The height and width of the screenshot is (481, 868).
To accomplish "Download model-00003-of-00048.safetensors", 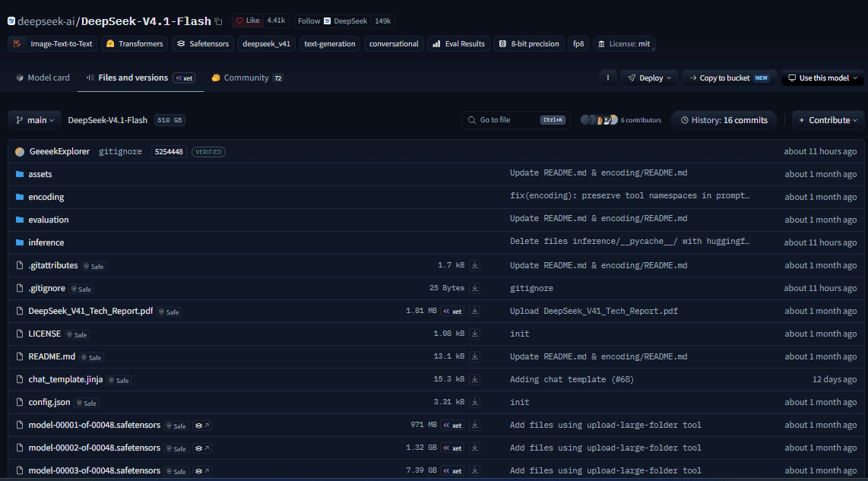I will [x=474, y=470].
